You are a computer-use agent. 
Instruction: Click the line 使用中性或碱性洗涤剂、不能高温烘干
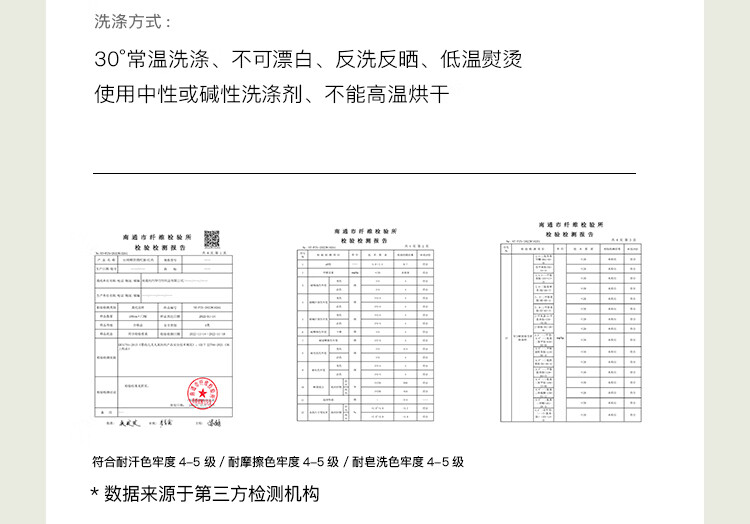[272, 94]
